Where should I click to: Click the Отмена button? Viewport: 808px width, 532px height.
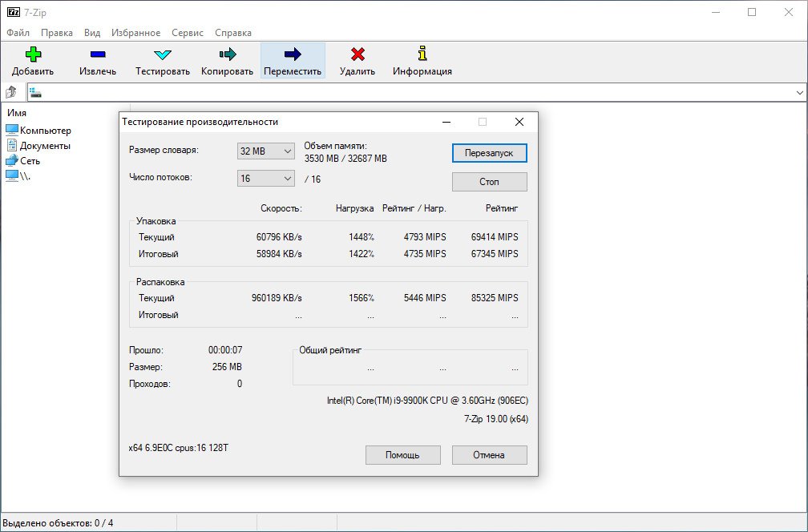click(x=490, y=455)
